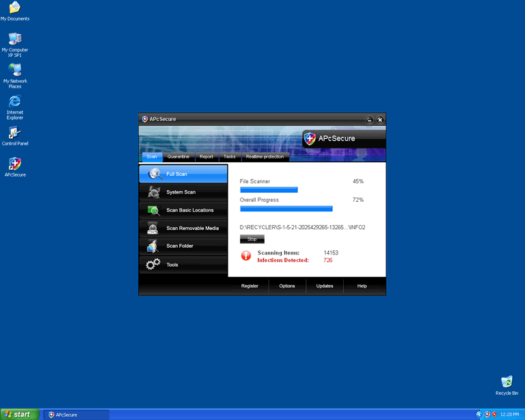Open the Realtime protection tab
The image size is (525, 420).
[264, 157]
